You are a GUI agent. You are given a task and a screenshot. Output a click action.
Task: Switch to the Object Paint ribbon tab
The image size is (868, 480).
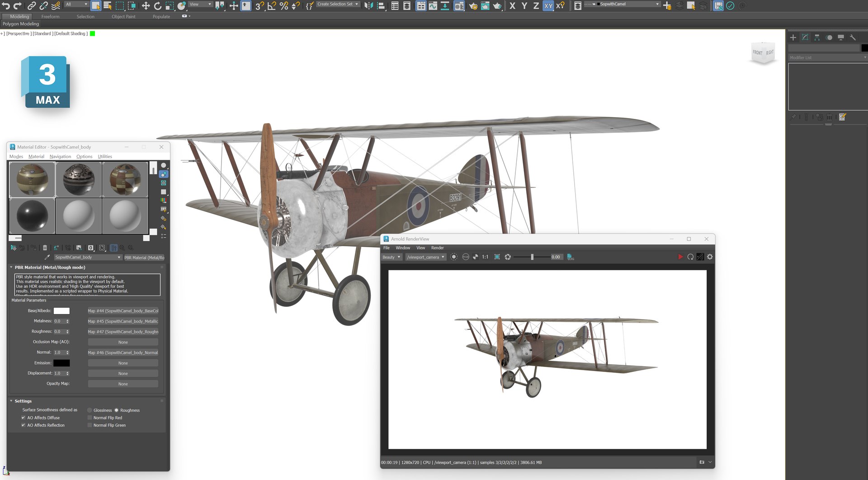(x=123, y=16)
